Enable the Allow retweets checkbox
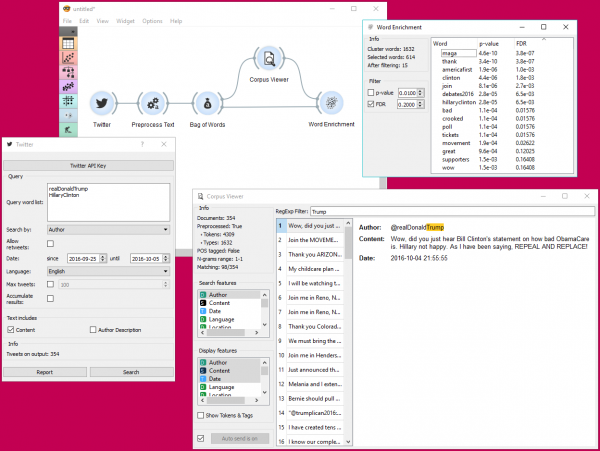 pos(51,243)
